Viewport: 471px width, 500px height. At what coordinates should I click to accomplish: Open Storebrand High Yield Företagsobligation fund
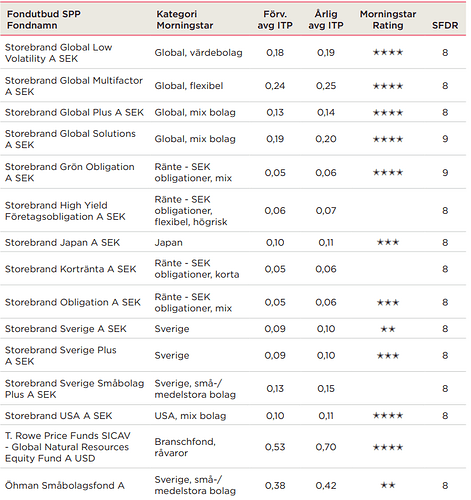pyautogui.click(x=65, y=211)
